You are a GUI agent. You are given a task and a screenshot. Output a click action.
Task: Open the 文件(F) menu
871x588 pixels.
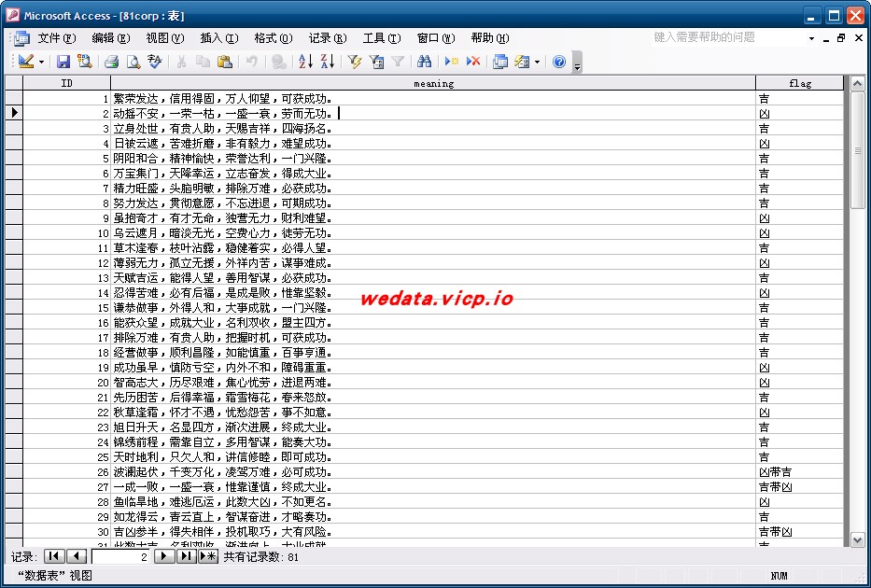57,38
